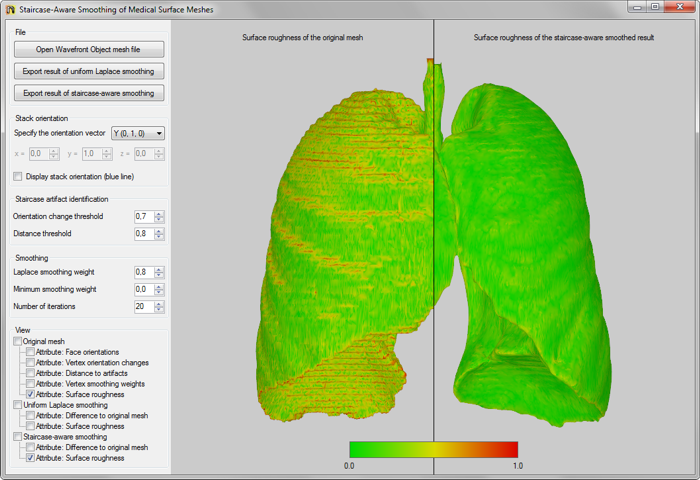
Task: Decrease Laplace smoothing weight with down arrow
Action: [159, 275]
